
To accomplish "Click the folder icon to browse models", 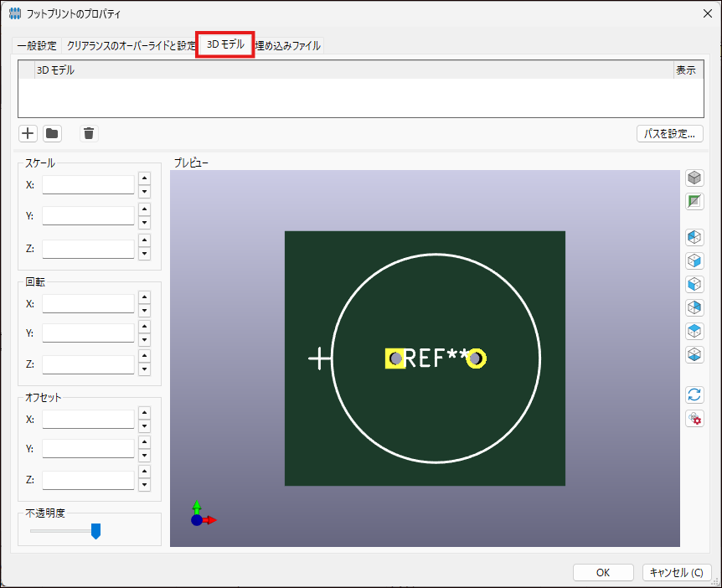I will [52, 133].
